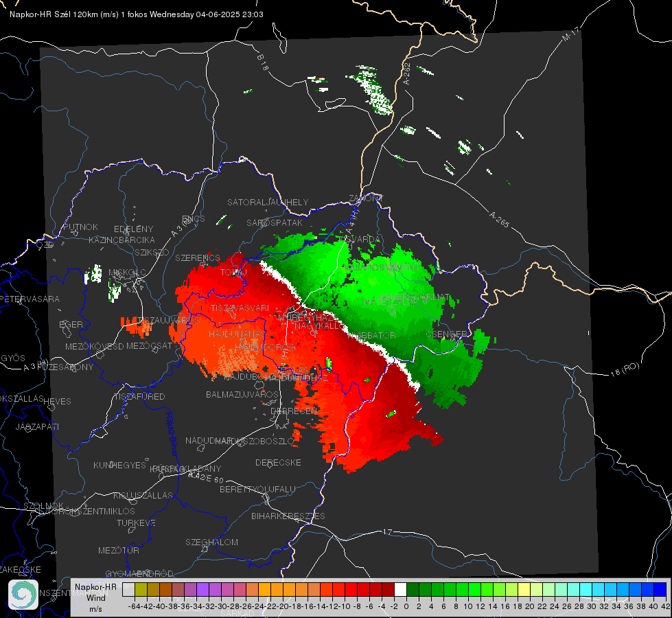Screen dimensions: 672x618
Task: Click the MEZŐCSÁT town label
Action: [x=149, y=345]
